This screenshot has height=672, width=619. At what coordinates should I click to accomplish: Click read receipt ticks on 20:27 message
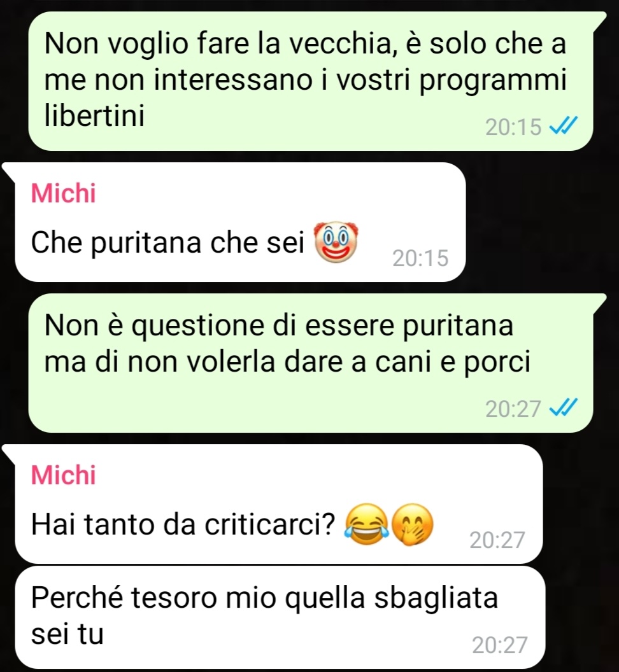[x=563, y=407]
